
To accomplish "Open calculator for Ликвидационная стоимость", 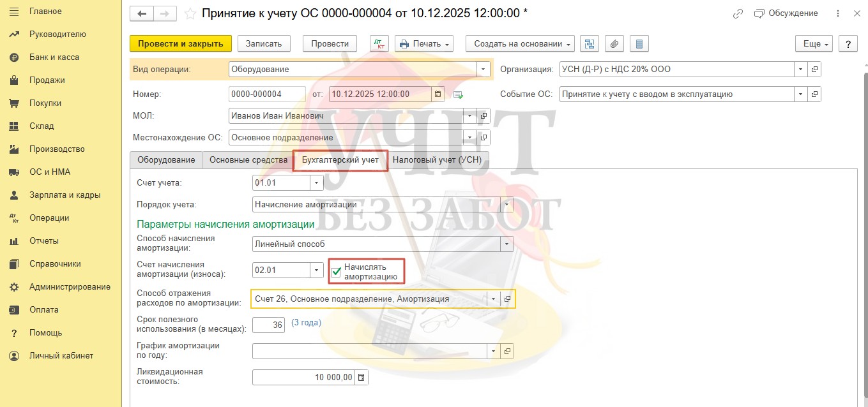I will coord(362,377).
